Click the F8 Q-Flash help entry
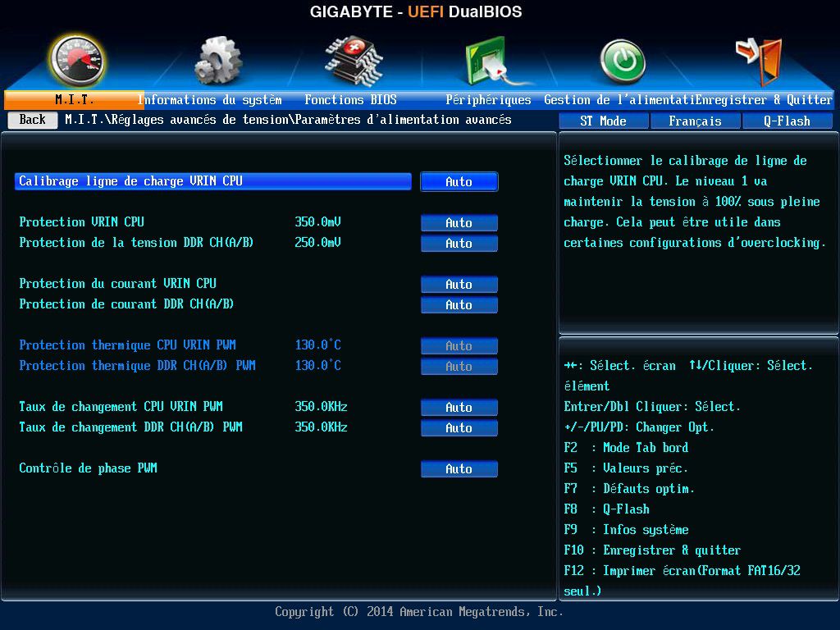This screenshot has width=840, height=630. coord(606,509)
